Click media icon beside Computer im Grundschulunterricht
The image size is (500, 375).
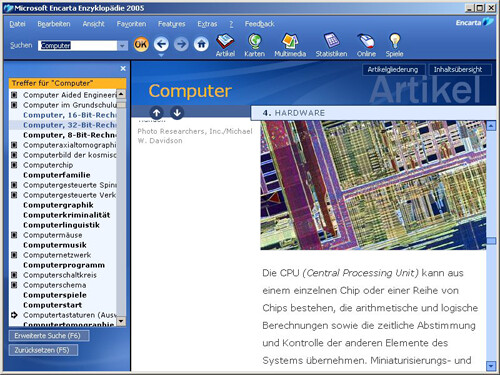14,105
